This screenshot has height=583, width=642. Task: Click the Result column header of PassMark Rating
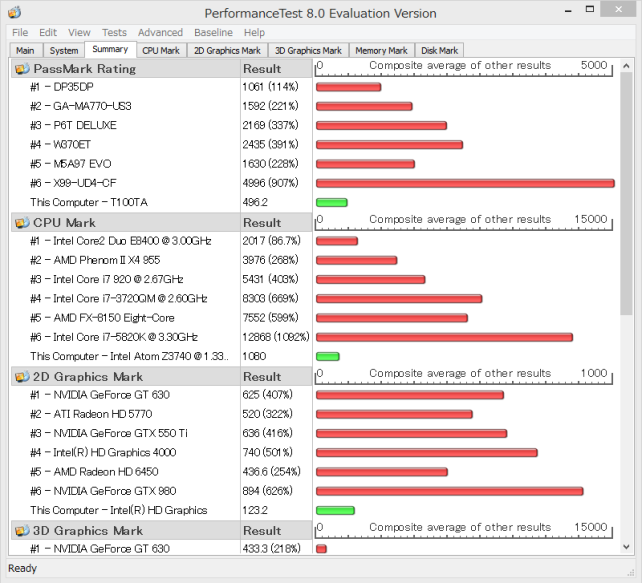click(276, 69)
